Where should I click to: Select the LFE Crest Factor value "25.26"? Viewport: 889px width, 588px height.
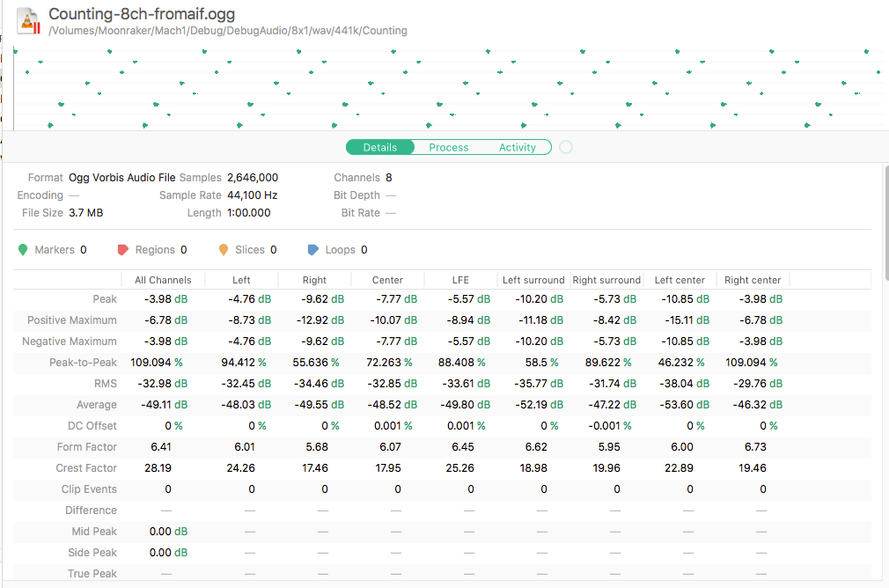(x=459, y=468)
